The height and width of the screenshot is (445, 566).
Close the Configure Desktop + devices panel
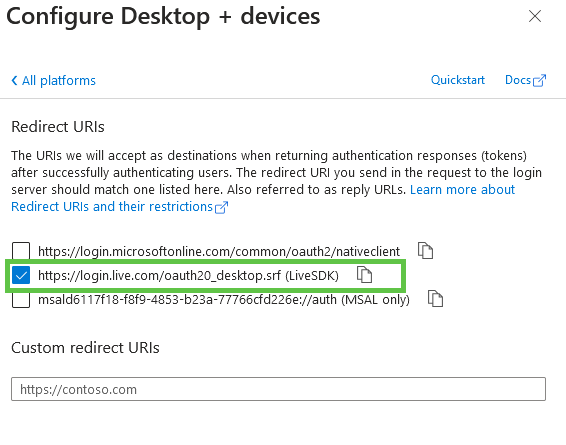[x=535, y=16]
